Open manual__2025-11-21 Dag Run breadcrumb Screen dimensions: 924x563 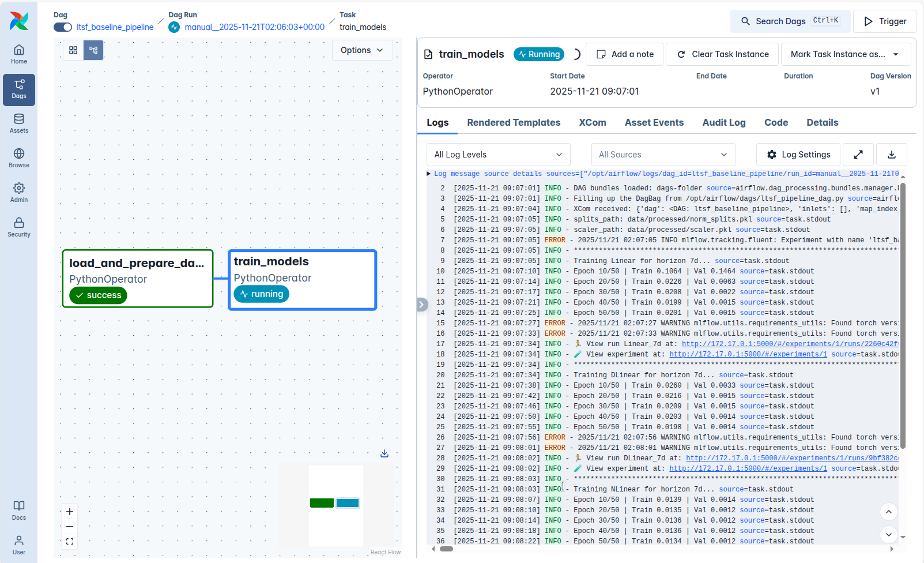(255, 27)
